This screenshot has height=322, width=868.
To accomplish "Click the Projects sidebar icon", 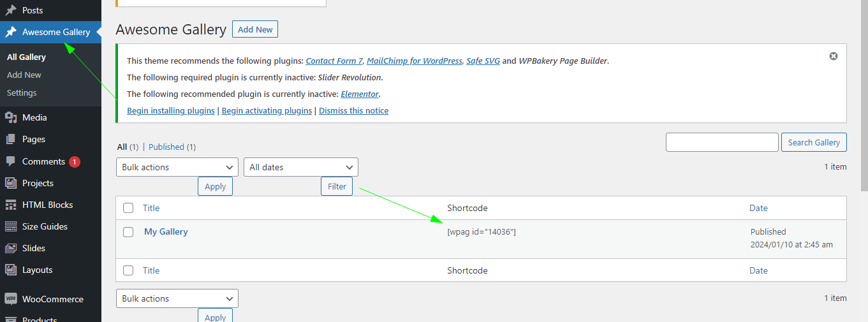I will click(11, 183).
